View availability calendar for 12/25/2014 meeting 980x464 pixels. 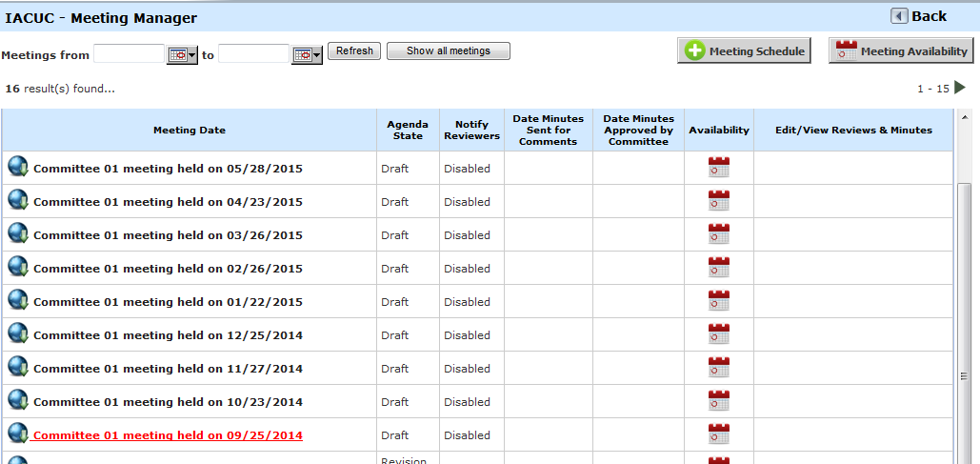coord(719,333)
